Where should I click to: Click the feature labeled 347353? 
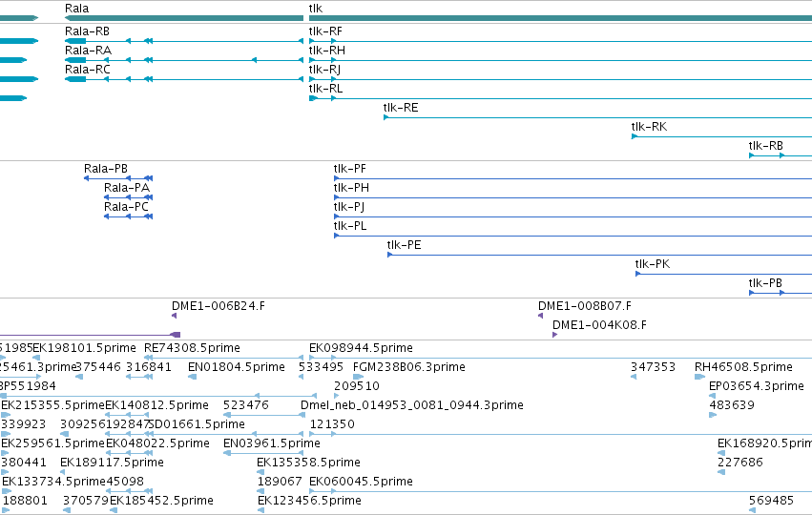pyautogui.click(x=634, y=377)
